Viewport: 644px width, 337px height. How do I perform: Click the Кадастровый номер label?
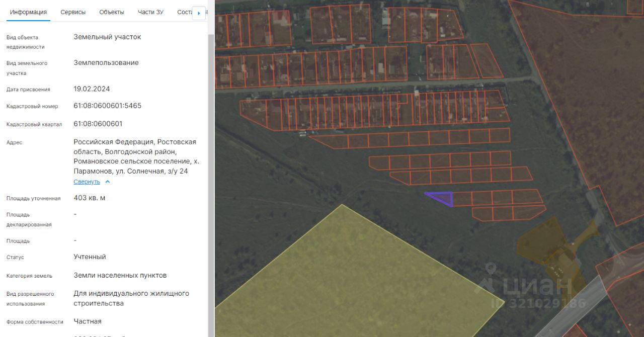point(32,106)
